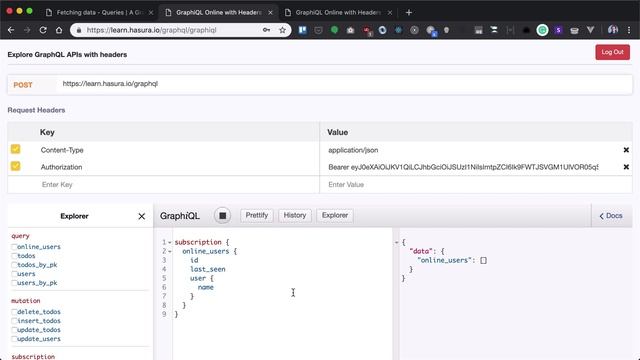The width and height of the screenshot is (640, 360).
Task: Click the site lock icon in address bar
Action: [x=79, y=30]
